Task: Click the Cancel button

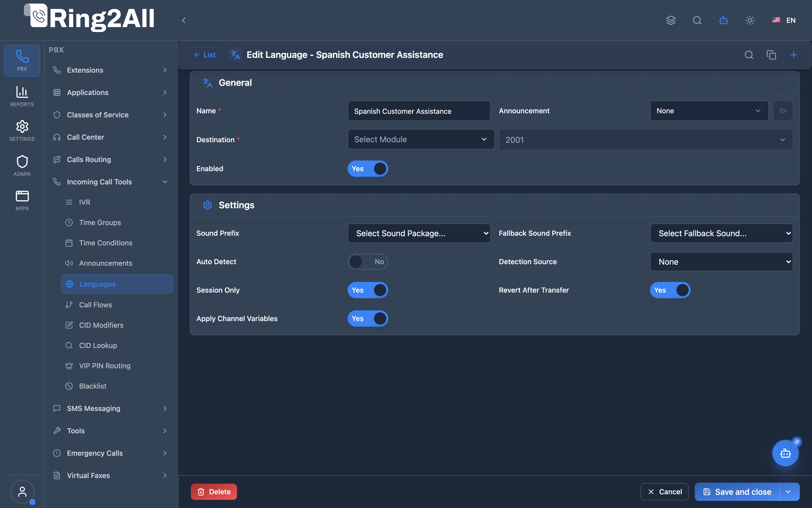Action: (664, 492)
